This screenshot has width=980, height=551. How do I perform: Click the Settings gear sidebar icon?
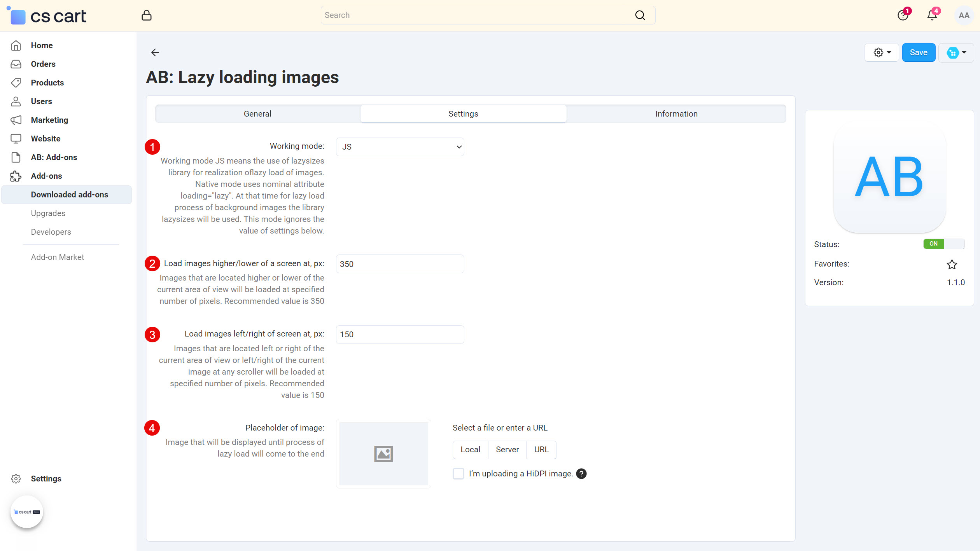tap(16, 479)
